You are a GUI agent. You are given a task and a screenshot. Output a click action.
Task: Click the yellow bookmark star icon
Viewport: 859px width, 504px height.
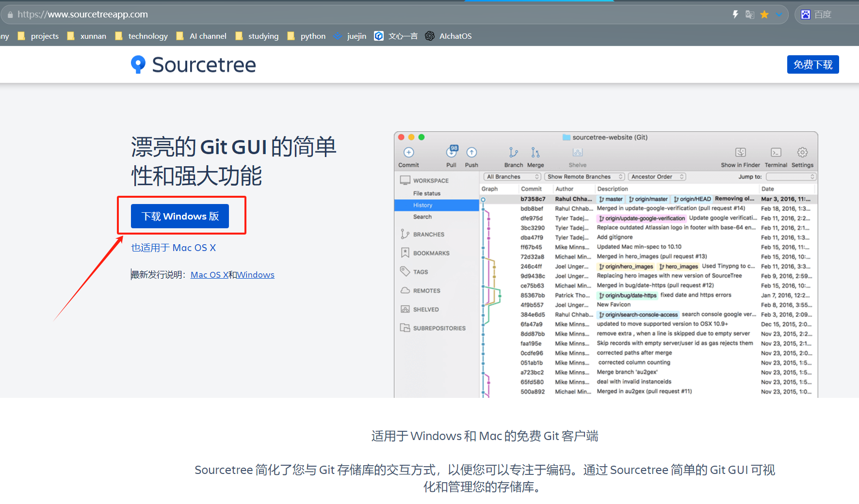coord(764,15)
